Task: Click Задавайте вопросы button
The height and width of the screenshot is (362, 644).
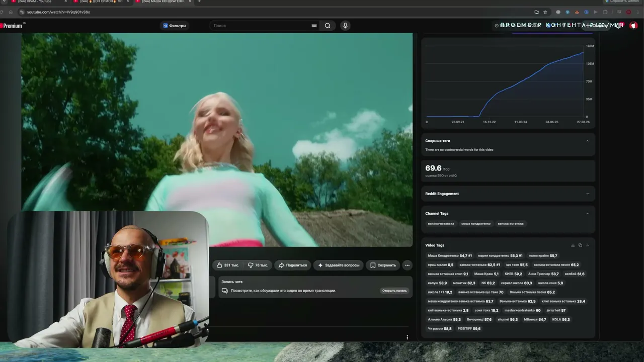Action: 339,265
